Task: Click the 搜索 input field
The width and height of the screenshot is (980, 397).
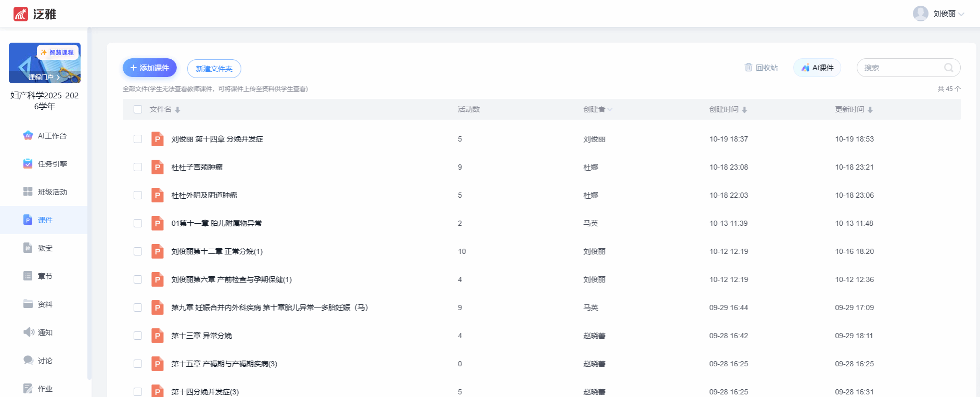Action: [901, 68]
